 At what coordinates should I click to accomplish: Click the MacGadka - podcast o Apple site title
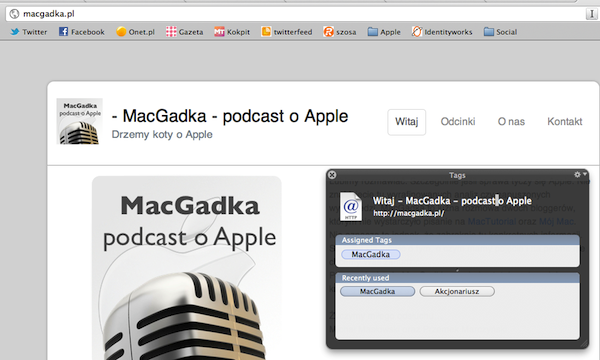pos(230,116)
